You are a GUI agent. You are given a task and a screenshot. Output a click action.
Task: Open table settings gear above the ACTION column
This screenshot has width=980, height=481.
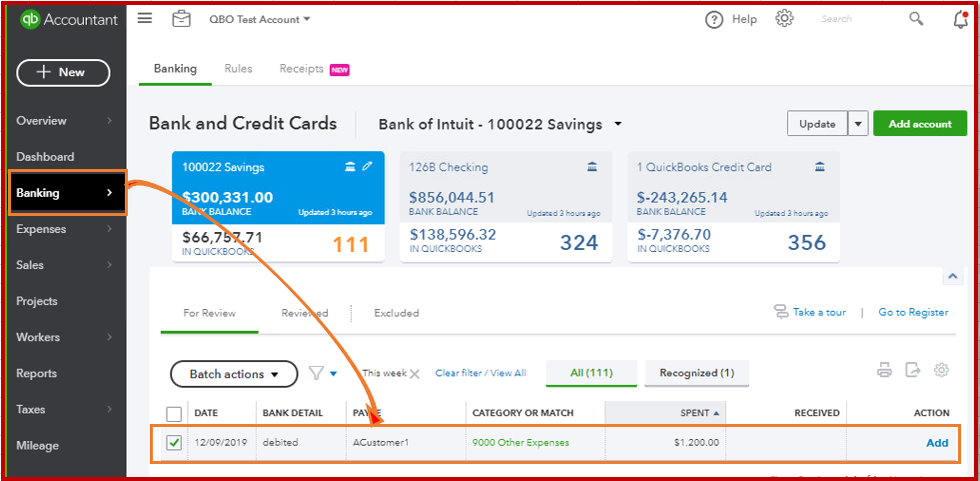[941, 370]
